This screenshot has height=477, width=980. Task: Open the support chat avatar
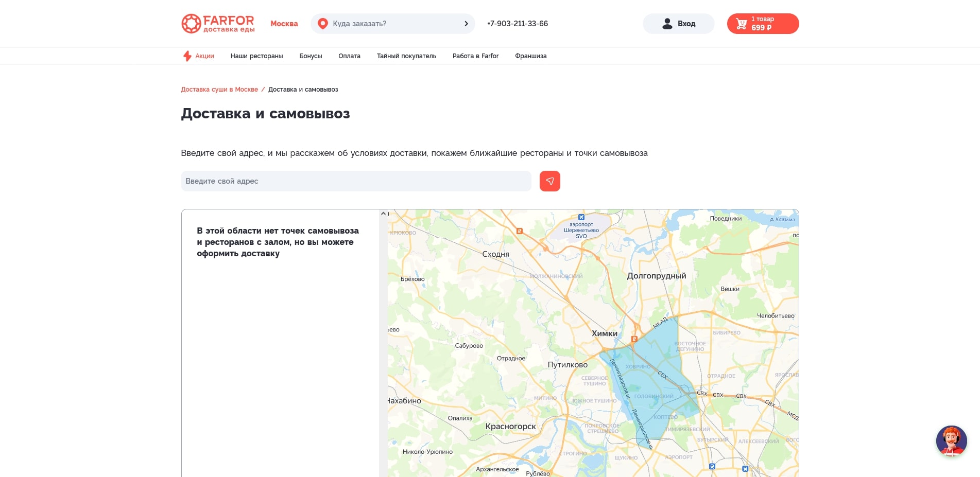pos(951,441)
